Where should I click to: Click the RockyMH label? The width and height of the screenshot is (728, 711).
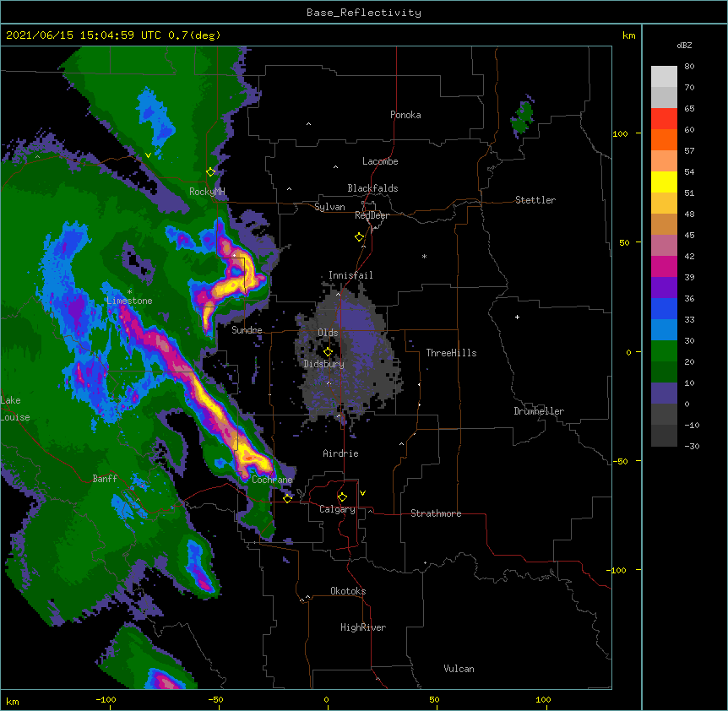click(x=207, y=192)
